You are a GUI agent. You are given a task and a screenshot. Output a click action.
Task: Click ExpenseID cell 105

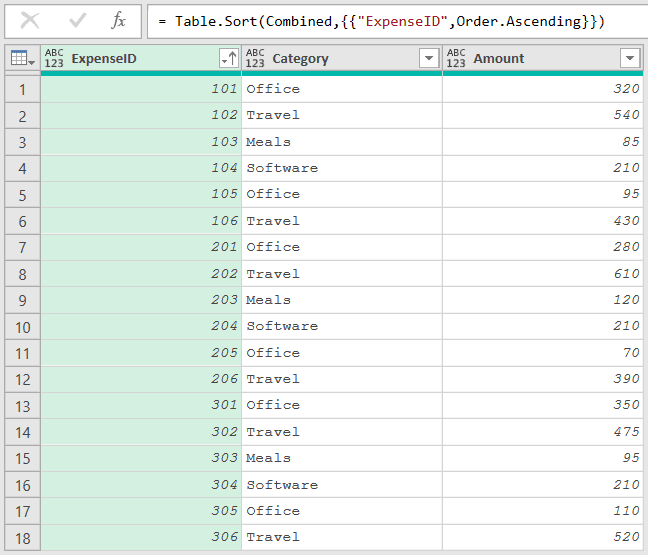(141, 195)
